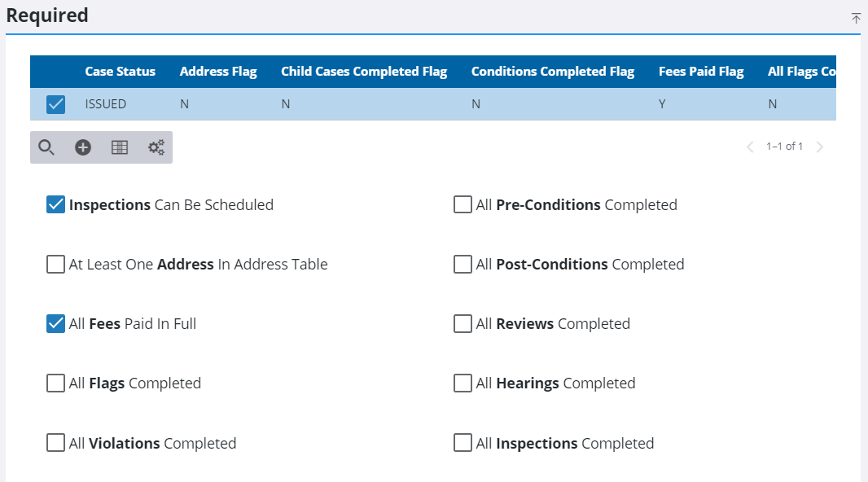The width and height of the screenshot is (868, 482).
Task: Open the grid column layout icon
Action: tap(120, 147)
